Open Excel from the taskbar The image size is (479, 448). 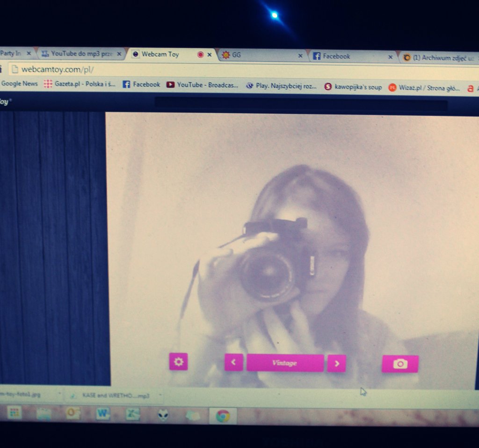point(132,414)
